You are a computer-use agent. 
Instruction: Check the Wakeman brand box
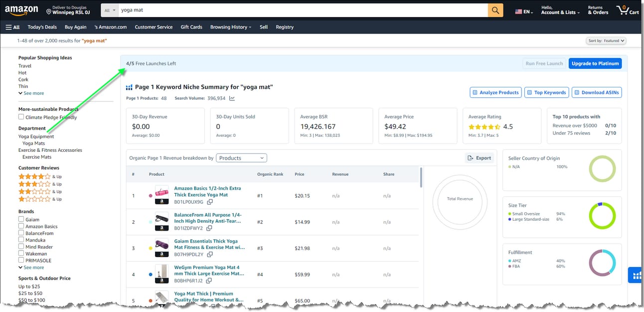[x=21, y=254]
